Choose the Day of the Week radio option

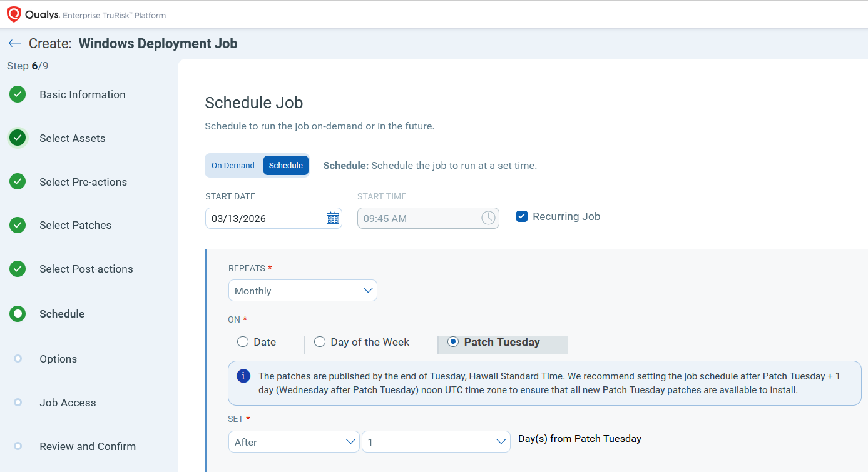pyautogui.click(x=320, y=342)
